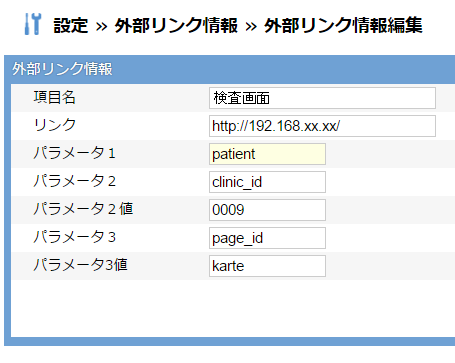
Task: Click the パラメータ3値 field containing karte
Action: point(267,266)
